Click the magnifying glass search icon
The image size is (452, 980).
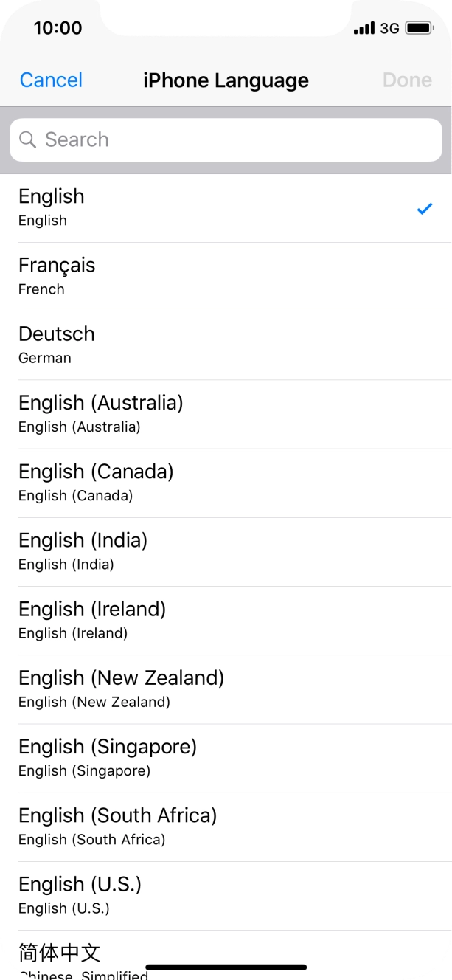coord(28,139)
